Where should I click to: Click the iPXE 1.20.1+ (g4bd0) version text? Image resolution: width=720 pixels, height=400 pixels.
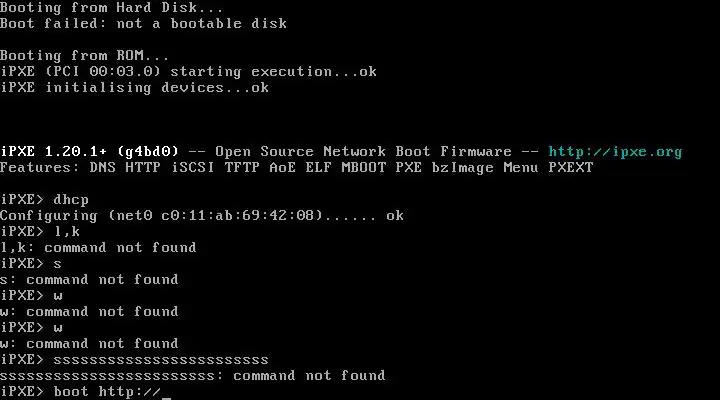[x=89, y=152]
